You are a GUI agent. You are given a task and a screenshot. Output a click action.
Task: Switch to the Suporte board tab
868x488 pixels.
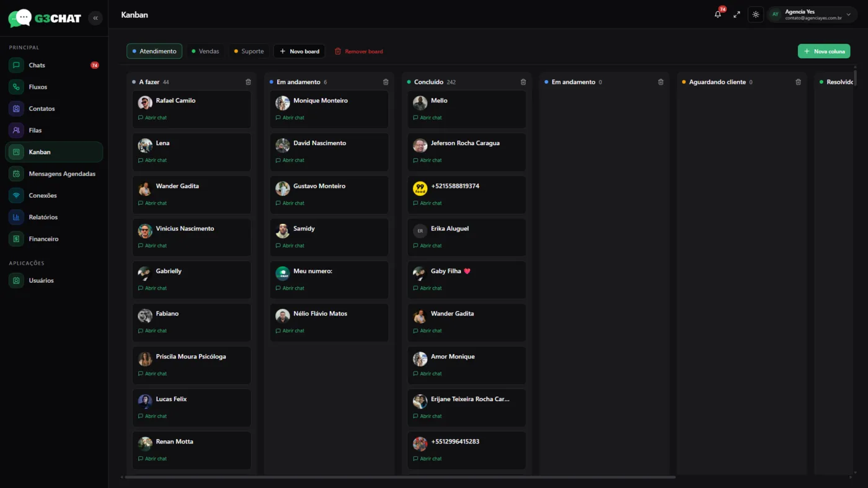coord(249,51)
